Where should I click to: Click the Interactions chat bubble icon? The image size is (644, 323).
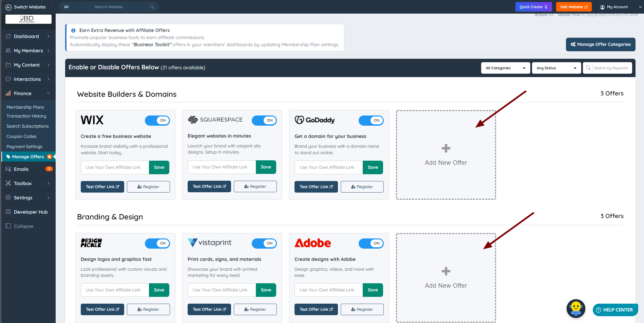pyautogui.click(x=8, y=79)
